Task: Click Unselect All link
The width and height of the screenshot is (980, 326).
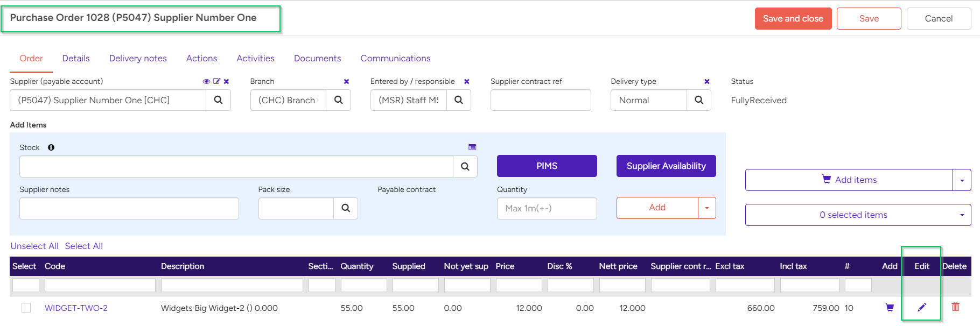Action: click(x=34, y=246)
